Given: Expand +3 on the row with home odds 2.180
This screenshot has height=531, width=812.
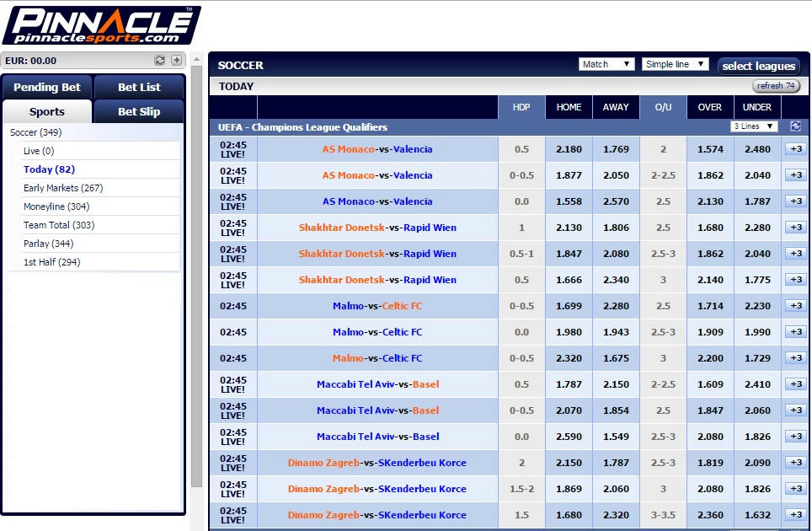Looking at the screenshot, I should coord(795,149).
